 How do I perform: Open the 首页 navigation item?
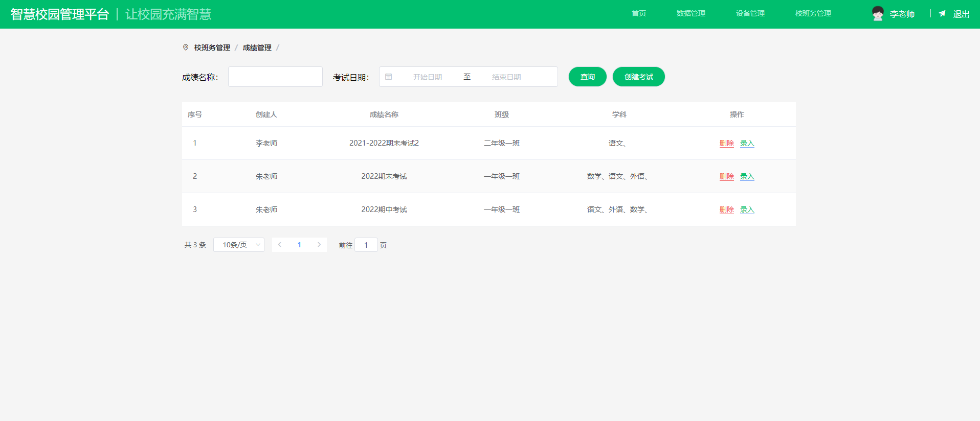(x=639, y=14)
